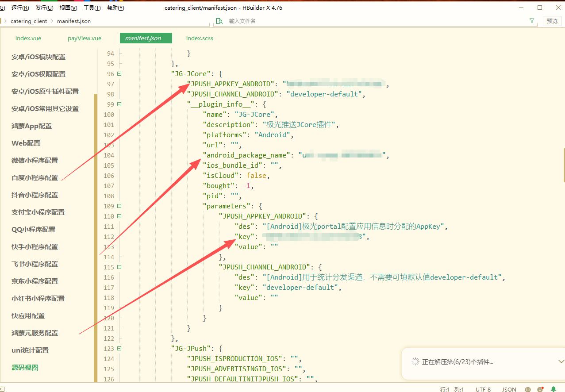Screen dimensions: 565x392
Task: Select uni统计配置 in the sidebar
Action: coord(30,350)
